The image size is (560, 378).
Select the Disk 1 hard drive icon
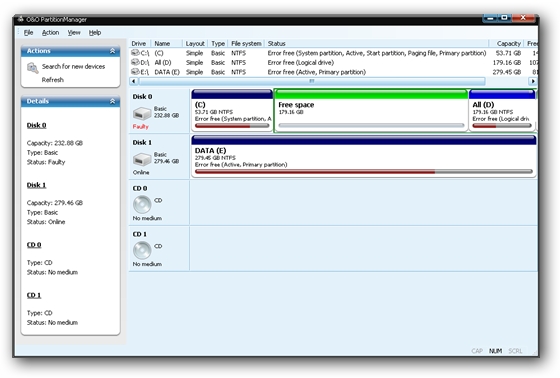pos(142,159)
